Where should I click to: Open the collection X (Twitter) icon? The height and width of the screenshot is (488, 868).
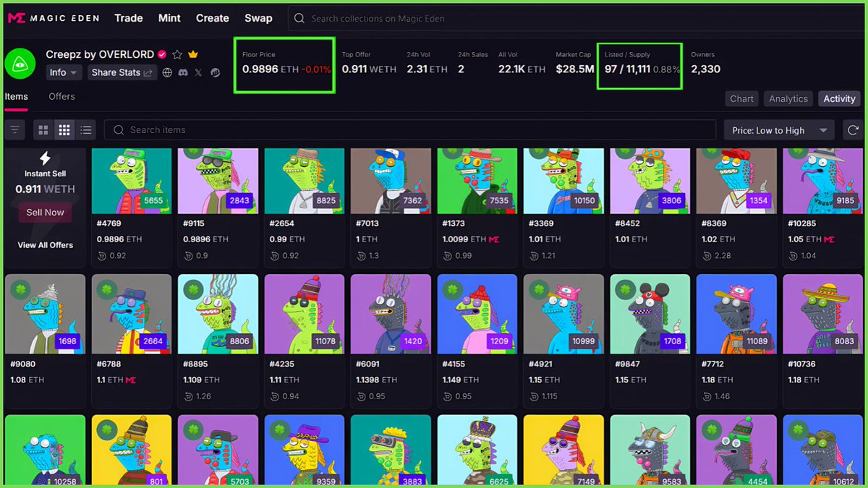click(198, 72)
